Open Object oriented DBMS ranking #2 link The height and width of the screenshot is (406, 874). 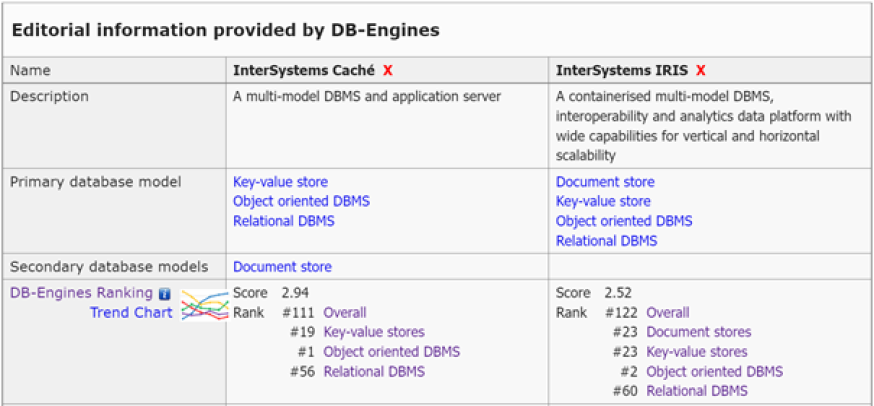click(715, 371)
